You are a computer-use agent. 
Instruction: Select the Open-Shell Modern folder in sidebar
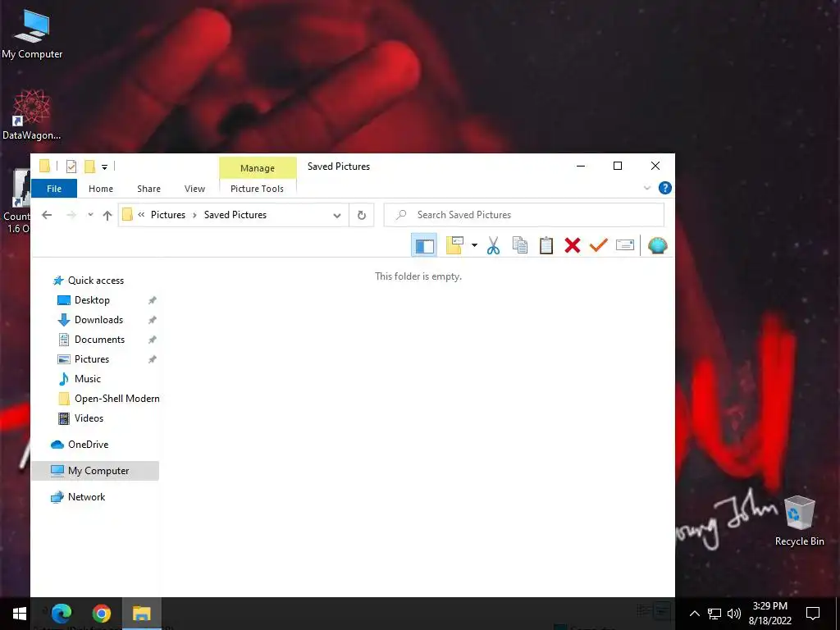[116, 399]
